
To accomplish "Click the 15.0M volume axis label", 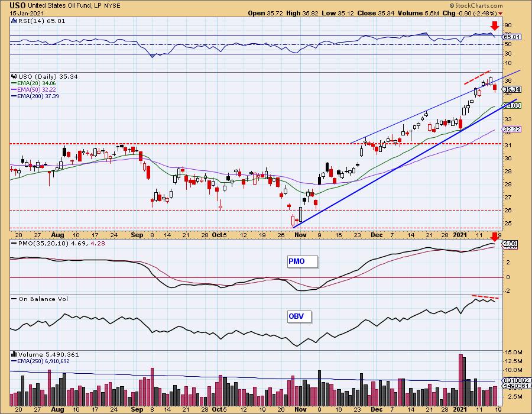I will pos(512,352).
